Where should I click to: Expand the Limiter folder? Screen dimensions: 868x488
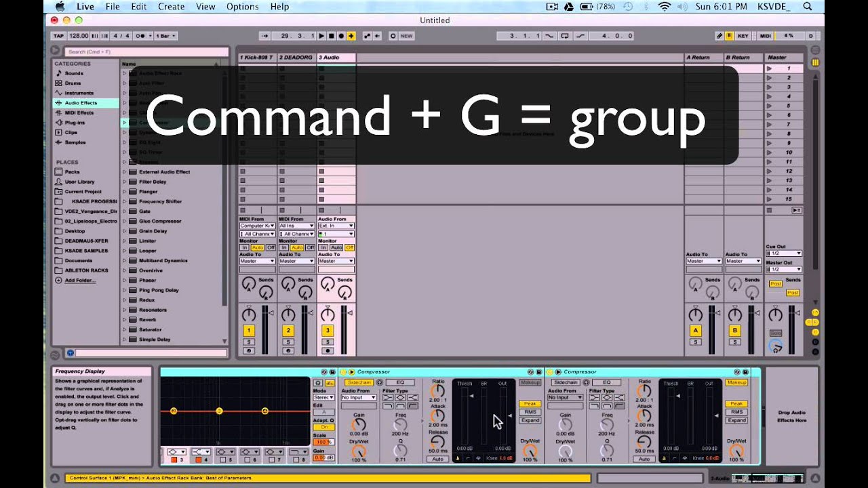tap(125, 241)
